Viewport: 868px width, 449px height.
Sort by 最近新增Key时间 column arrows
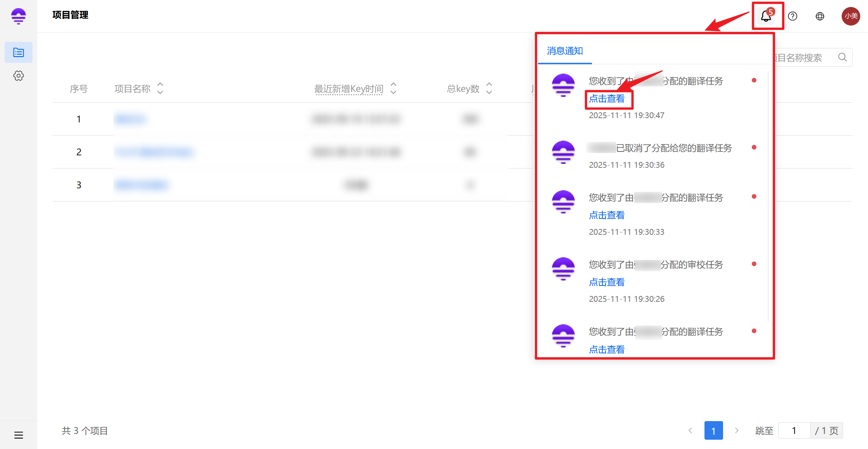(393, 88)
